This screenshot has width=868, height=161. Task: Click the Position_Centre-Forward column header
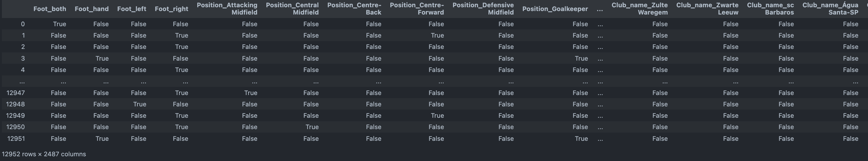417,9
